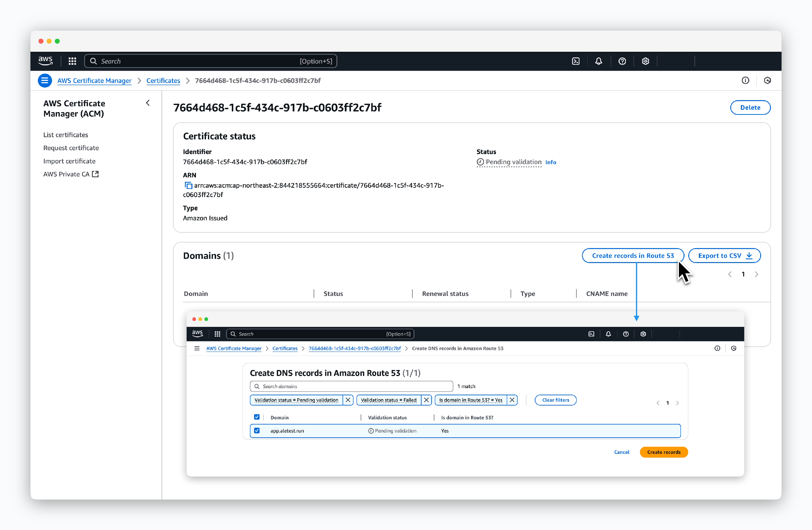Go to Certificates in the inset breadcrumb

(x=285, y=348)
